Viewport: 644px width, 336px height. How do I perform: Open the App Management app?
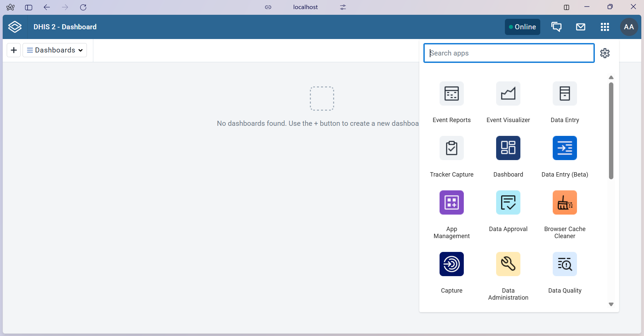click(452, 202)
